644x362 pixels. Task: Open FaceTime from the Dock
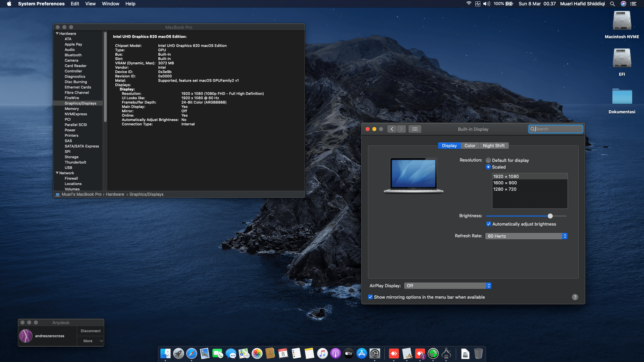pyautogui.click(x=218, y=353)
